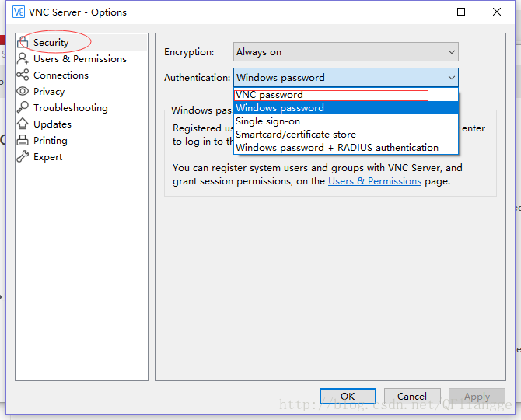Choose Windows password in the dropdown list
521x420 pixels.
click(x=345, y=107)
